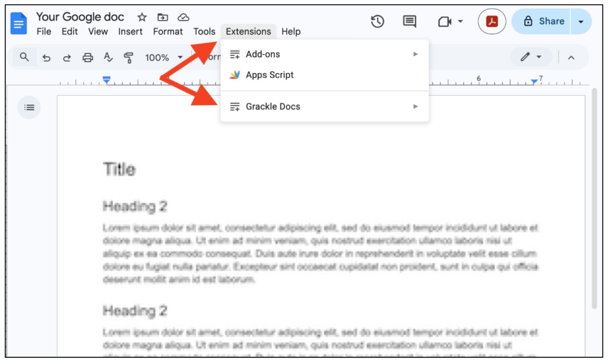Run spelling and grammar check

107,57
